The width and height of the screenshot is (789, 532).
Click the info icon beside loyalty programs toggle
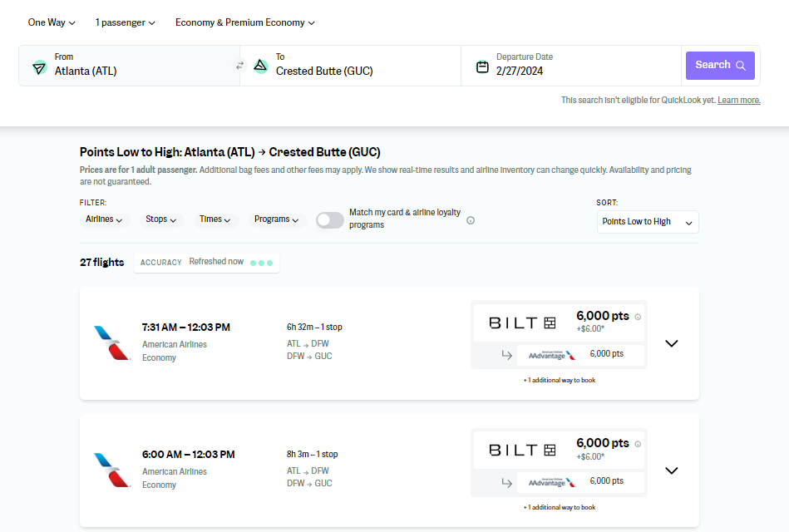(x=471, y=220)
